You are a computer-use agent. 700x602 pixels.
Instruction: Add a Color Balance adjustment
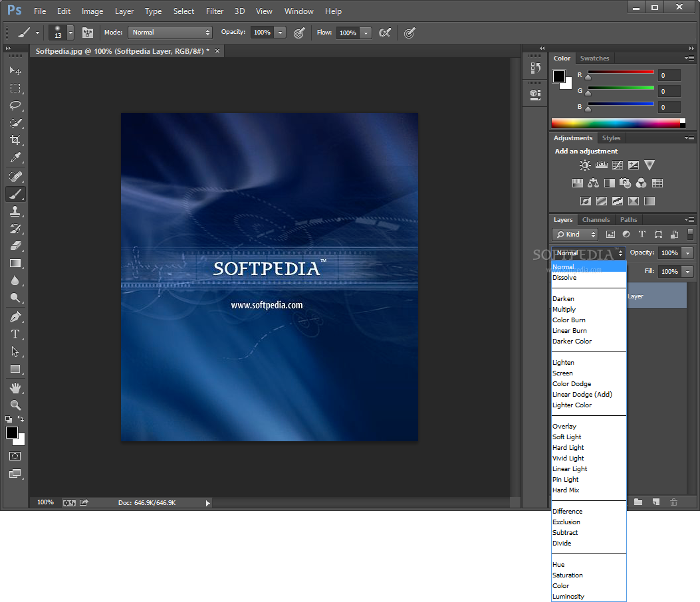coord(593,183)
